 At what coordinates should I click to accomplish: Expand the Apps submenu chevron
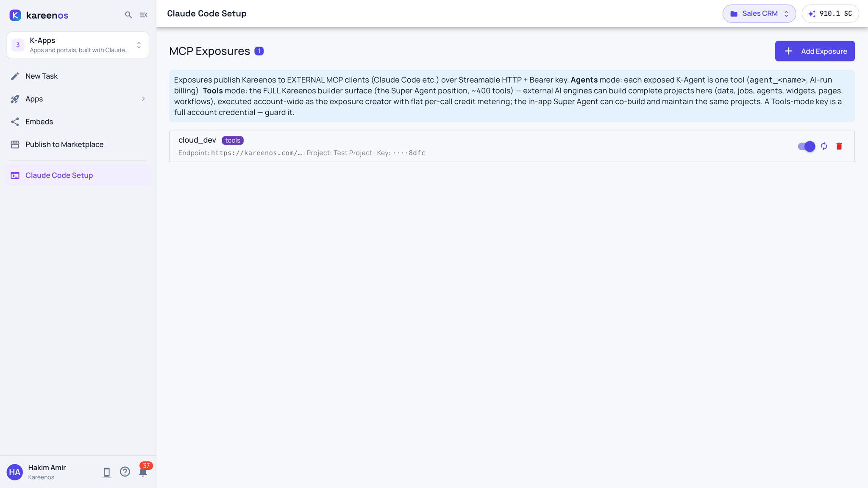click(143, 99)
